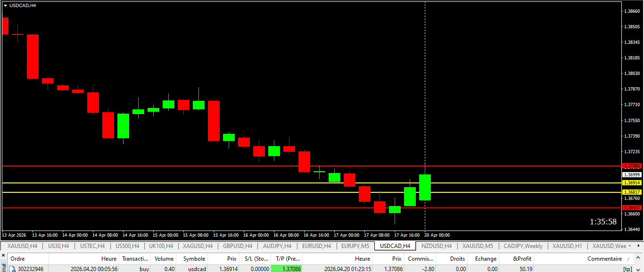This screenshot has height=272, width=644.
Task: Click the yellow 1.36817 price axis tag
Action: (632, 192)
